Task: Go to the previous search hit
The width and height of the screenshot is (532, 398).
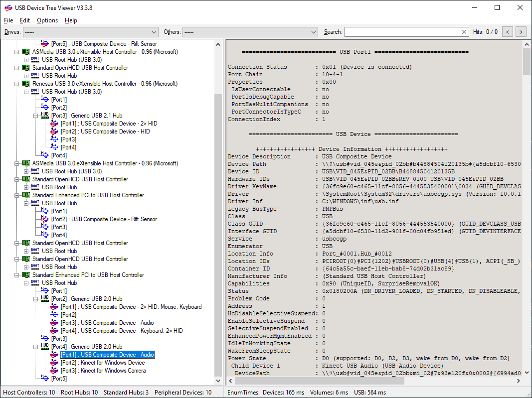Action: click(508, 32)
